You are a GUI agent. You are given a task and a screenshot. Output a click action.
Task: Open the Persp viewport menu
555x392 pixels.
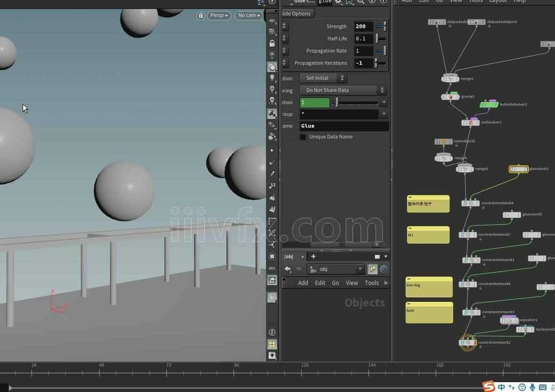tap(219, 15)
